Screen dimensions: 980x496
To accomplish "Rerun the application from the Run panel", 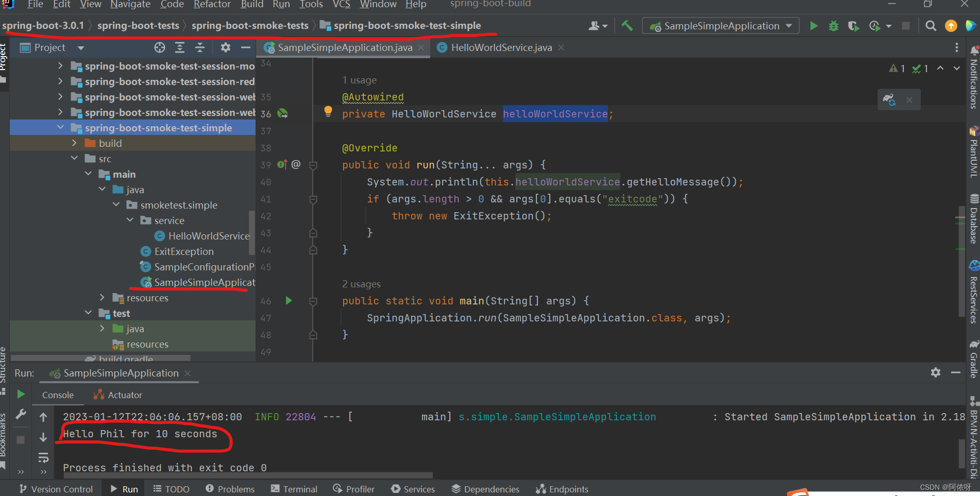I will [x=21, y=394].
